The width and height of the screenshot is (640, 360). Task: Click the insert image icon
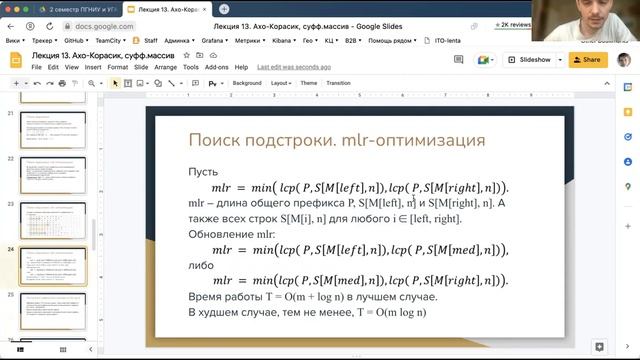[x=140, y=83]
